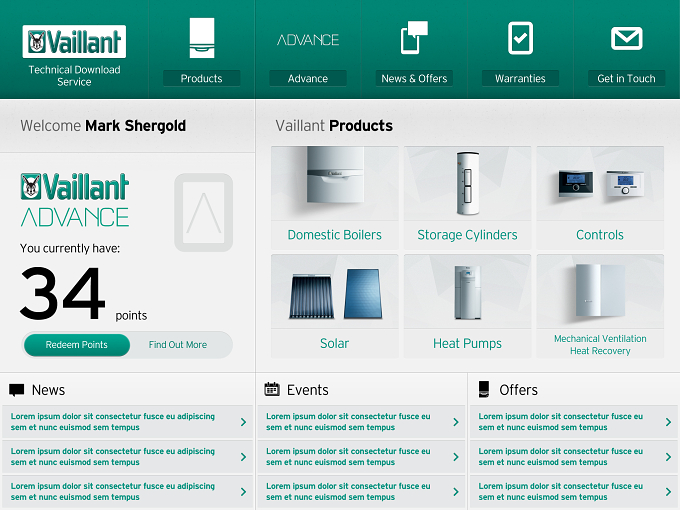Expand the third Offers item chevron
The image size is (680, 510).
(x=668, y=491)
